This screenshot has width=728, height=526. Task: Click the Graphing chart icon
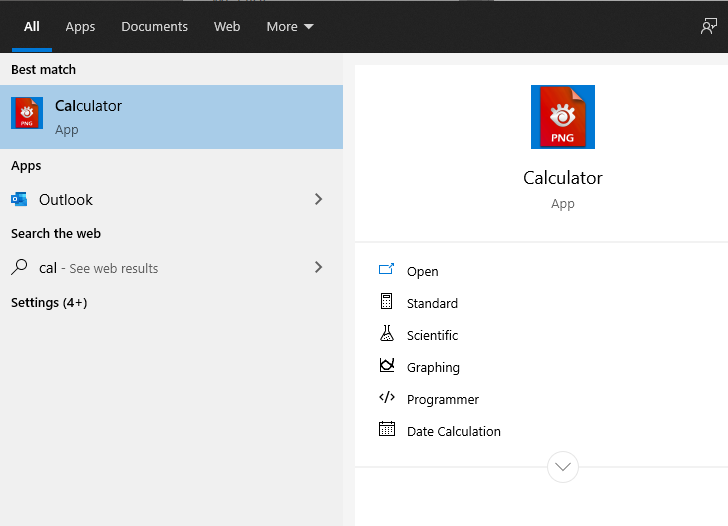(x=387, y=366)
